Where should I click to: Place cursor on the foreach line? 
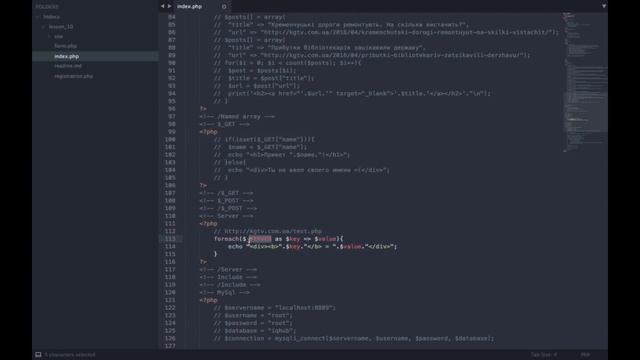pyautogui.click(x=278, y=239)
